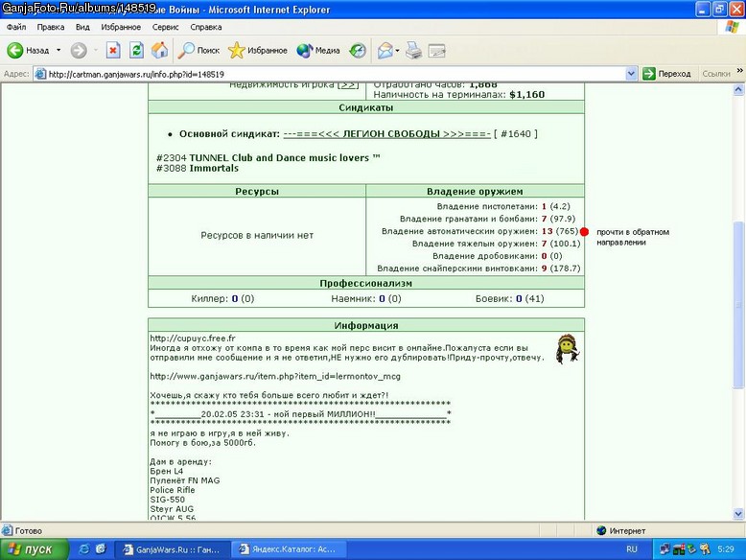This screenshot has width=746, height=560.
Task: Click Владение снайперскими винтовками row
Action: (478, 268)
